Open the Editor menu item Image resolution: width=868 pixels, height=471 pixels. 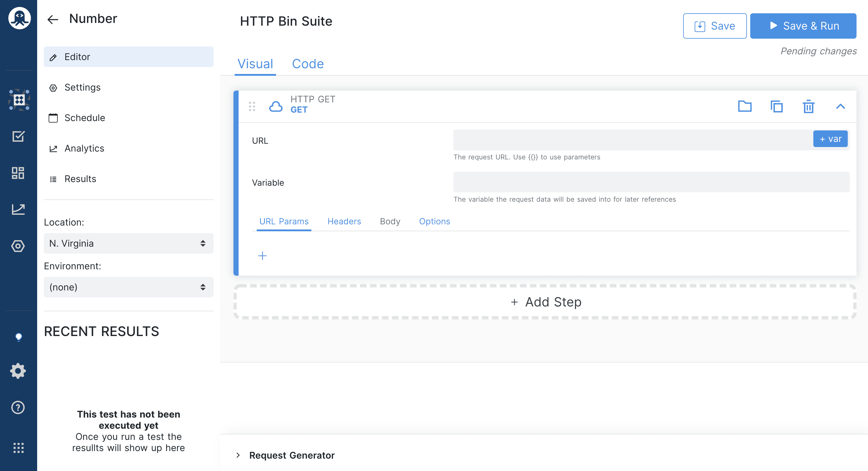128,56
